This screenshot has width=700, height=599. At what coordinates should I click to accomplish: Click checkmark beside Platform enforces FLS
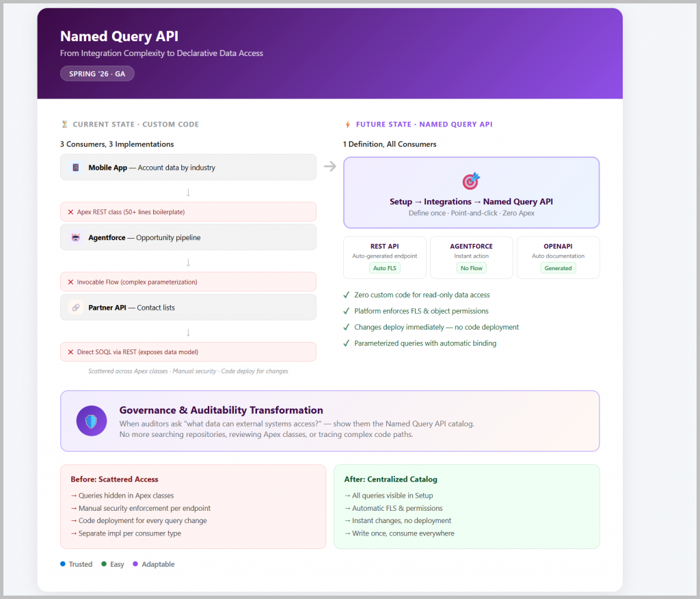click(x=347, y=311)
